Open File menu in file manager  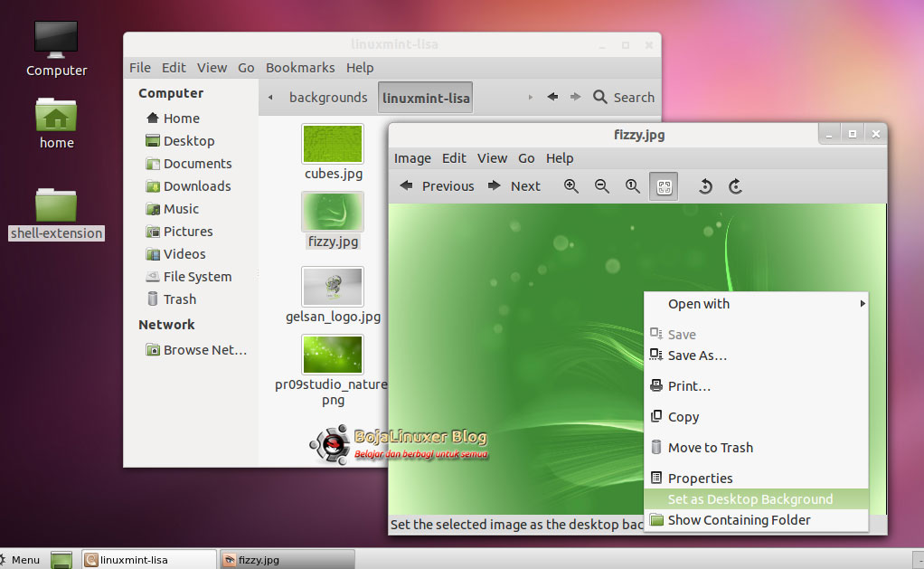(139, 68)
